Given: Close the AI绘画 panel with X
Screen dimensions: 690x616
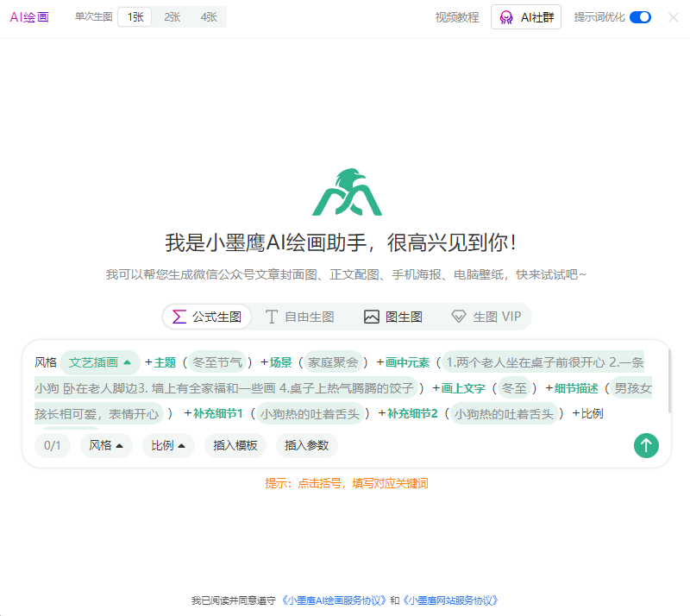Looking at the screenshot, I should coord(673,17).
